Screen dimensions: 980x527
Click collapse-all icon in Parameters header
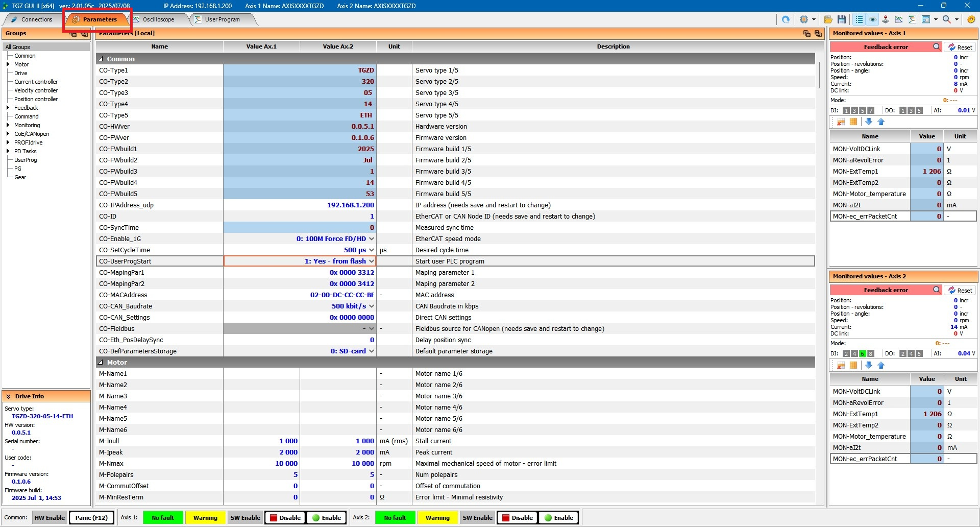(807, 34)
